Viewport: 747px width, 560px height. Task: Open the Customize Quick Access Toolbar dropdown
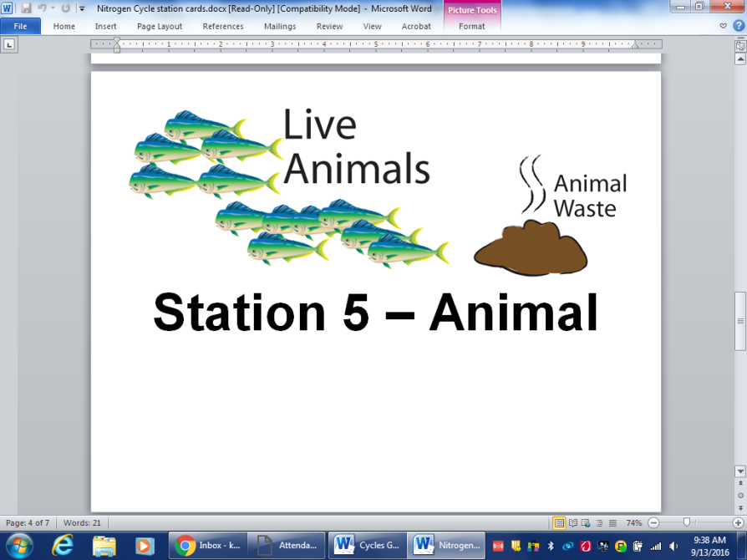[81, 8]
